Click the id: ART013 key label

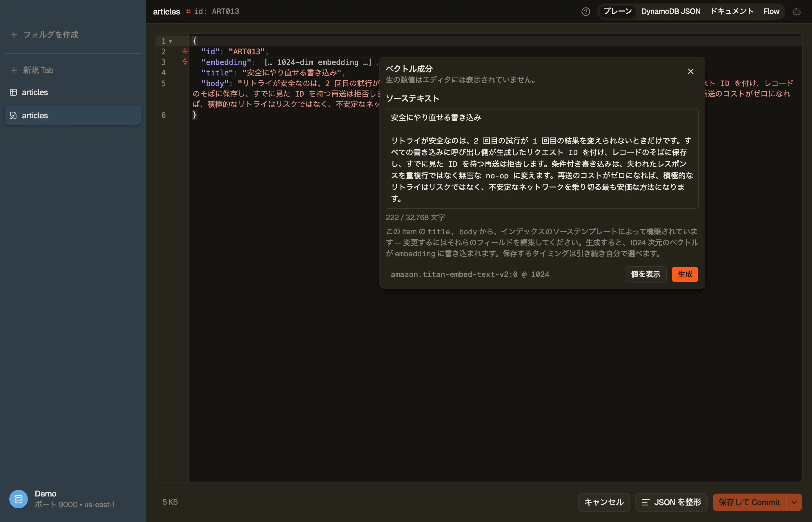(x=216, y=12)
